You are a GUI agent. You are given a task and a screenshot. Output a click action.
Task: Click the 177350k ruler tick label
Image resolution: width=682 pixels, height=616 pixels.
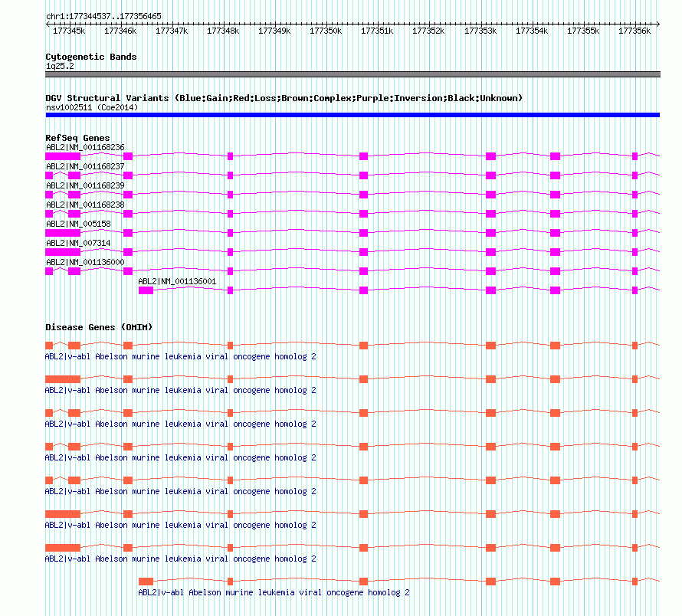[x=326, y=31]
